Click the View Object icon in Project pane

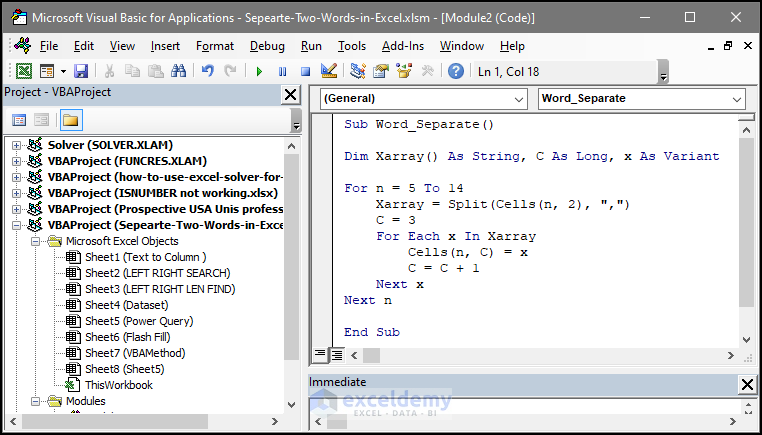(x=42, y=120)
